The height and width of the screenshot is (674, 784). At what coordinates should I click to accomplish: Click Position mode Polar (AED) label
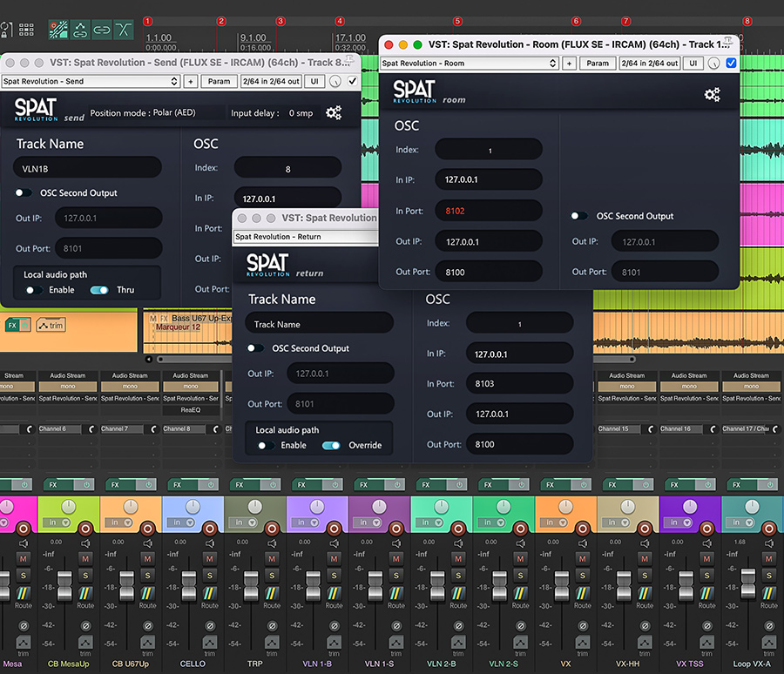click(143, 112)
